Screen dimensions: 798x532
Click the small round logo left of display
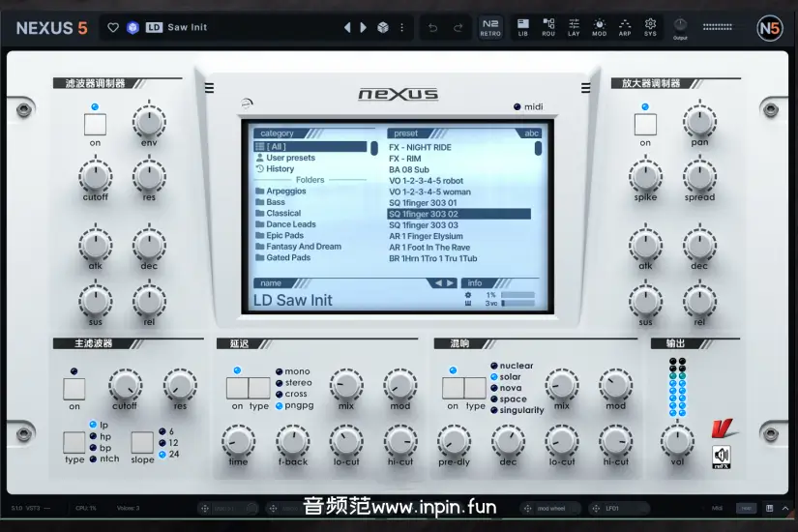click(247, 103)
